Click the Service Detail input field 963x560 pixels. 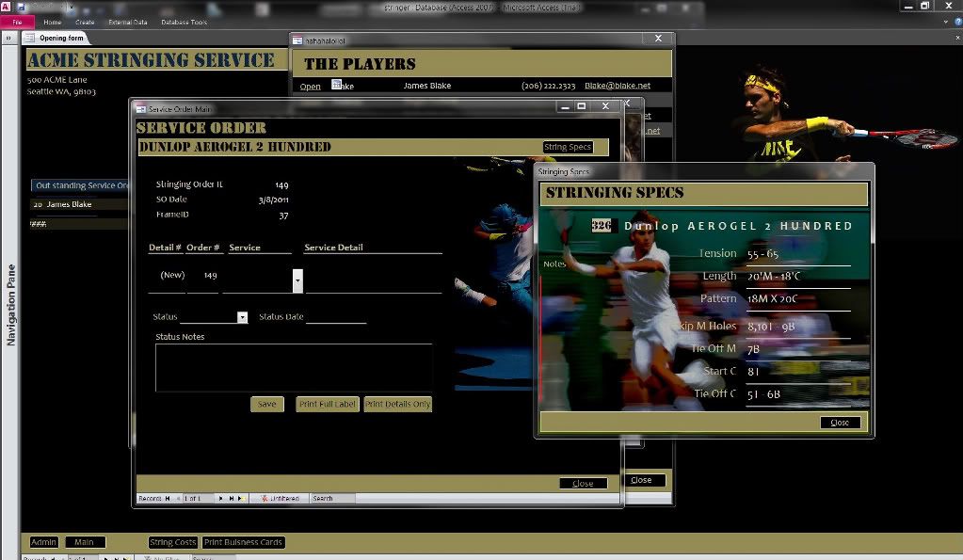[x=374, y=281]
